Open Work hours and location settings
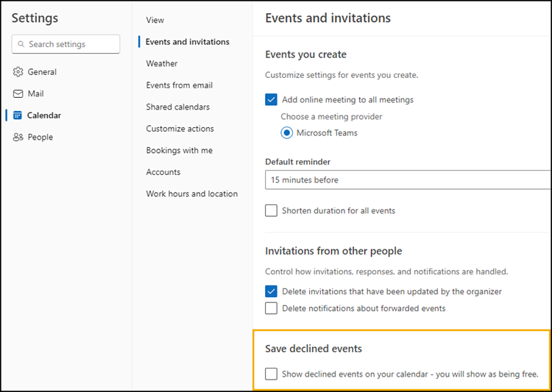 coord(192,194)
